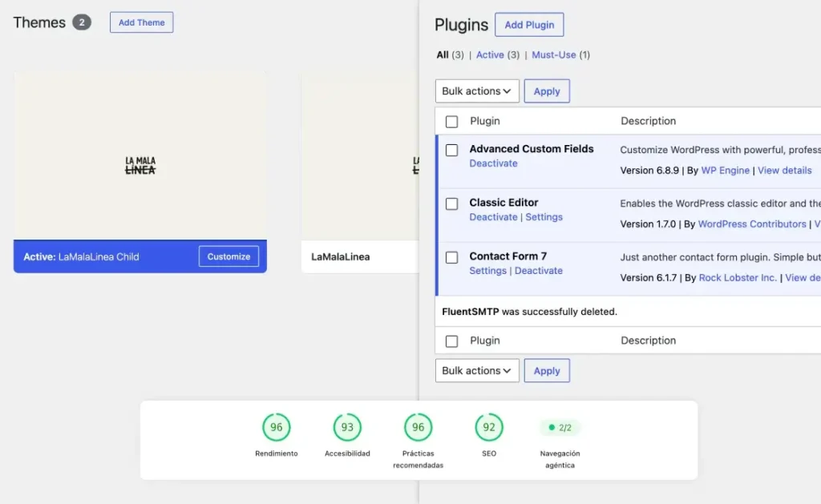Open Classic Editor Settings link

pyautogui.click(x=544, y=216)
